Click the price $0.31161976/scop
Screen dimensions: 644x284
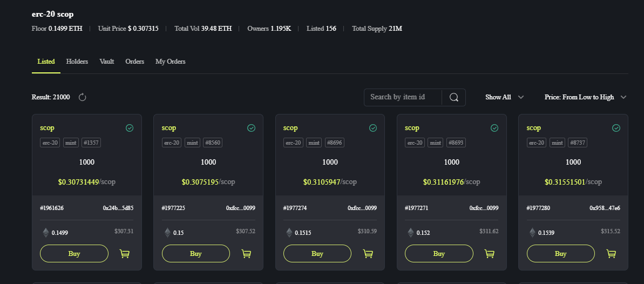tap(451, 181)
